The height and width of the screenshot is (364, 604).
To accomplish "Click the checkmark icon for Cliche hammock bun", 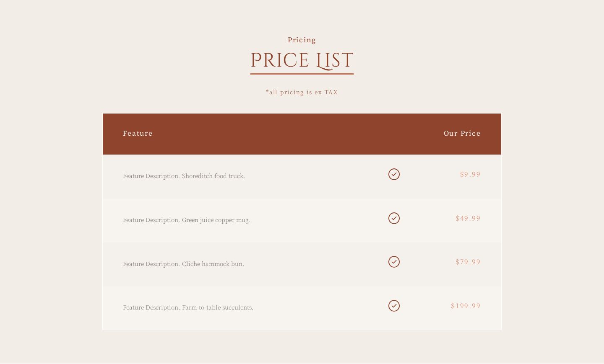I will pyautogui.click(x=394, y=262).
